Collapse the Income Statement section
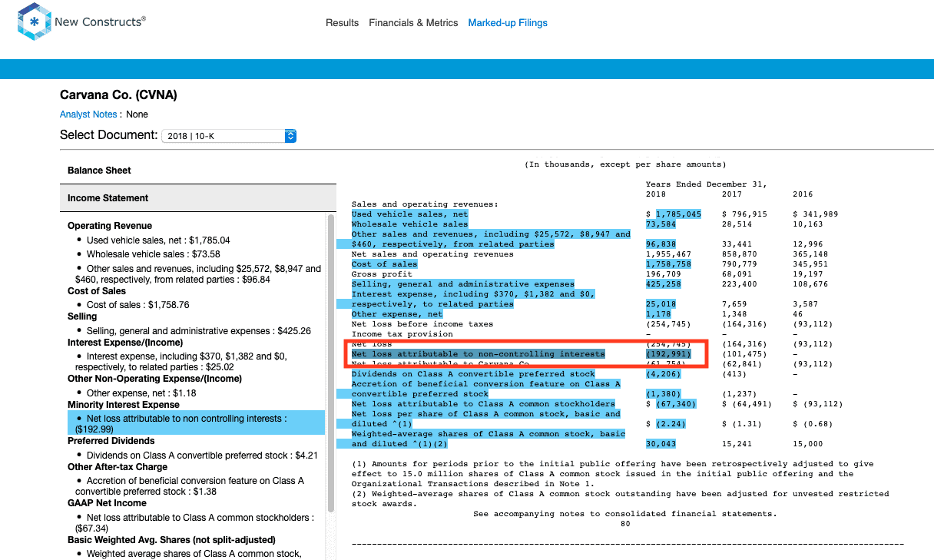This screenshot has width=934, height=560. (x=198, y=198)
